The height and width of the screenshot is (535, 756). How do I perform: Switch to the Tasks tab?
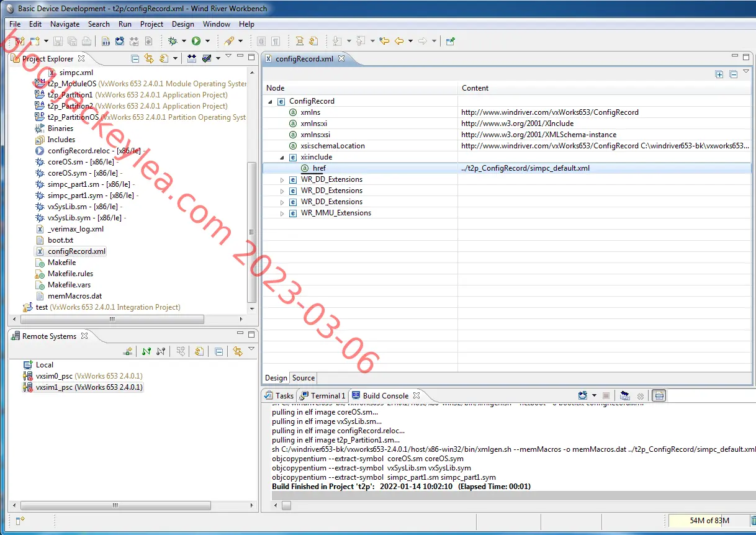tap(279, 395)
